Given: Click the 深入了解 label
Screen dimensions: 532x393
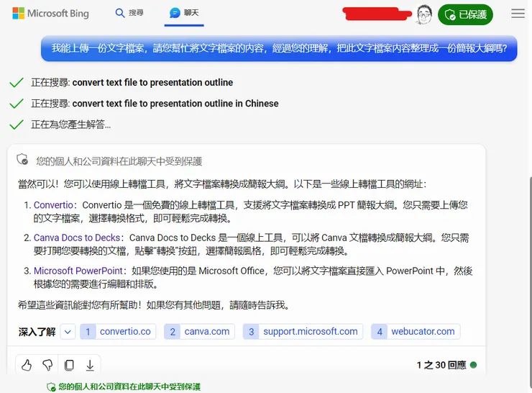Looking at the screenshot, I should pyautogui.click(x=37, y=332).
